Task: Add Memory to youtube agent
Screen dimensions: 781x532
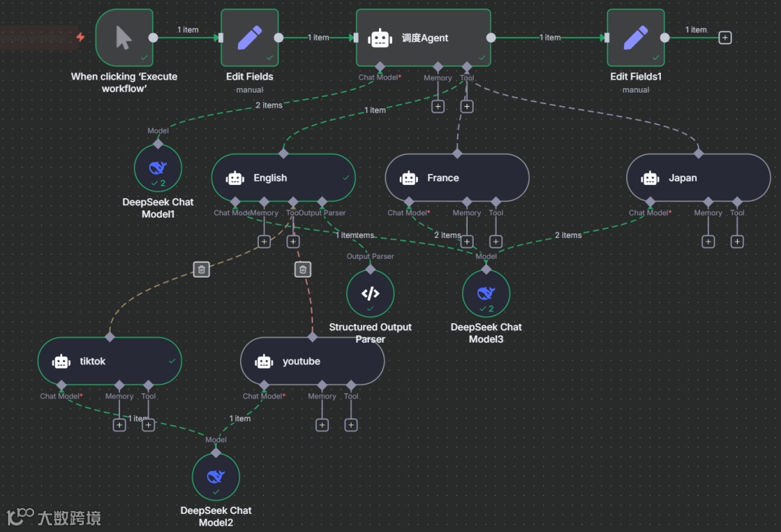Action: pyautogui.click(x=322, y=425)
